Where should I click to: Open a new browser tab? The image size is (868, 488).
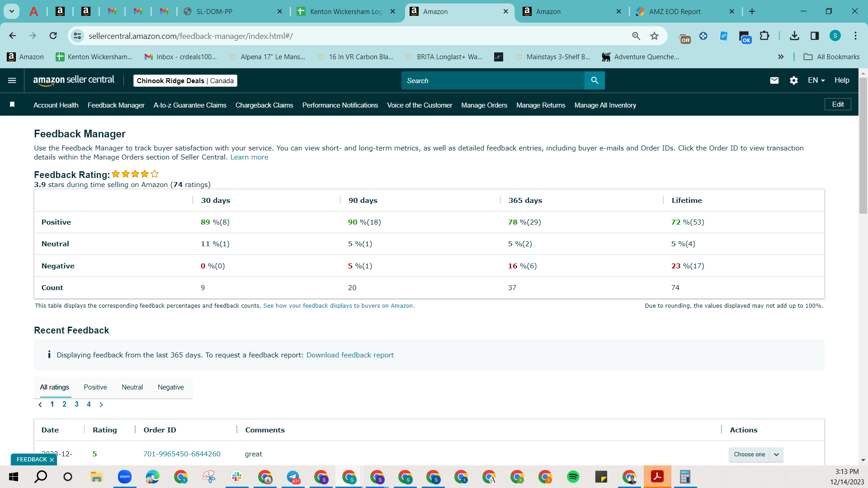point(752,11)
